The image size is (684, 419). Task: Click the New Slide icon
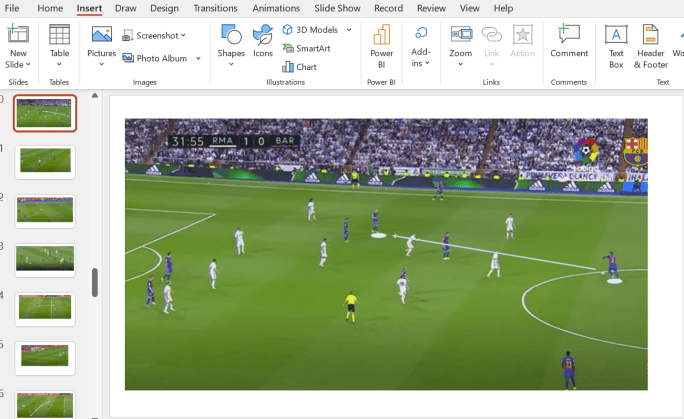click(18, 36)
